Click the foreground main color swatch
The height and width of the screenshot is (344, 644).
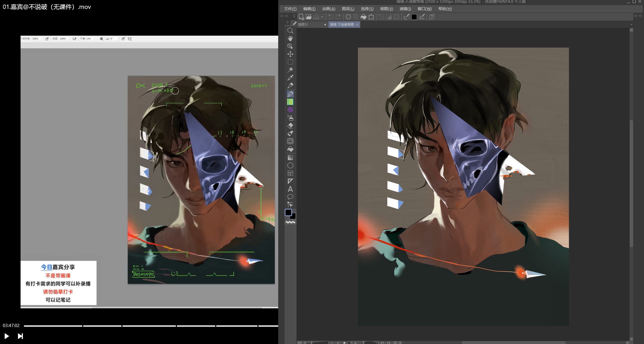pos(288,212)
